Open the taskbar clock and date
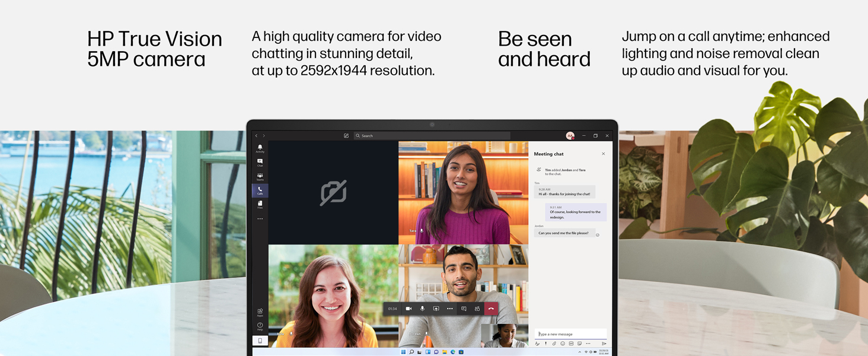This screenshot has height=356, width=868. [x=604, y=352]
